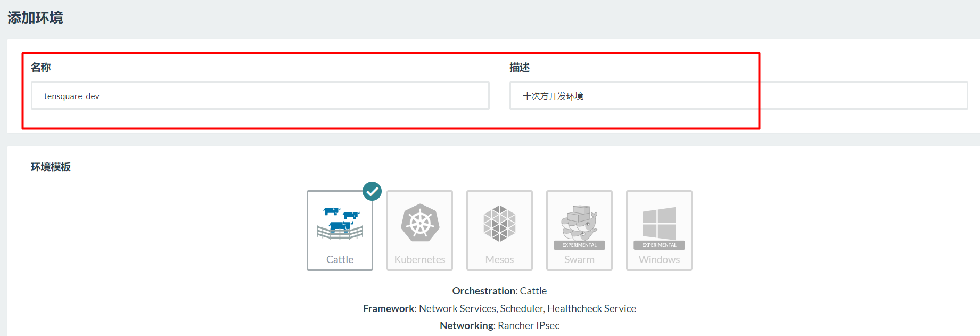This screenshot has height=336, width=980.
Task: Choose the Cattle template label
Action: pos(340,259)
